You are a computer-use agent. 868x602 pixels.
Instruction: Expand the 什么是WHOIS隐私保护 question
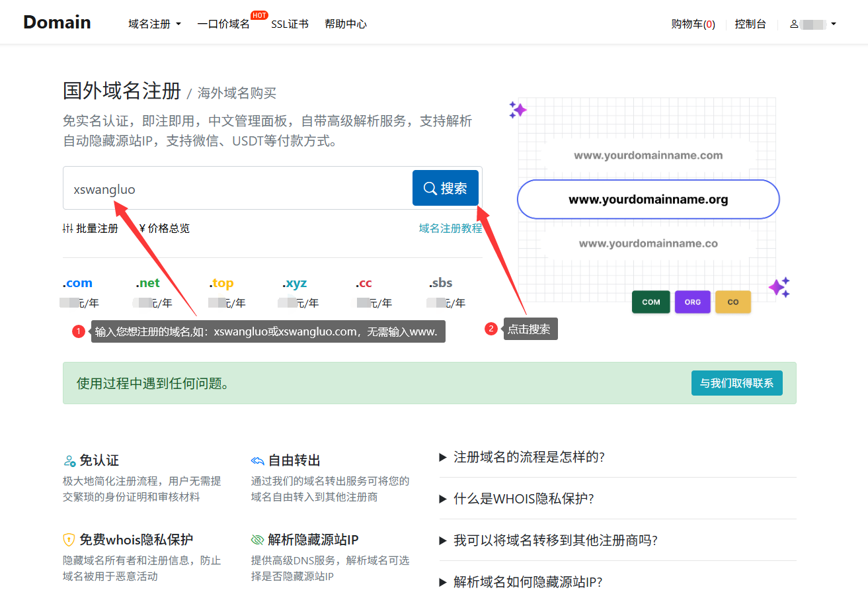click(x=524, y=499)
